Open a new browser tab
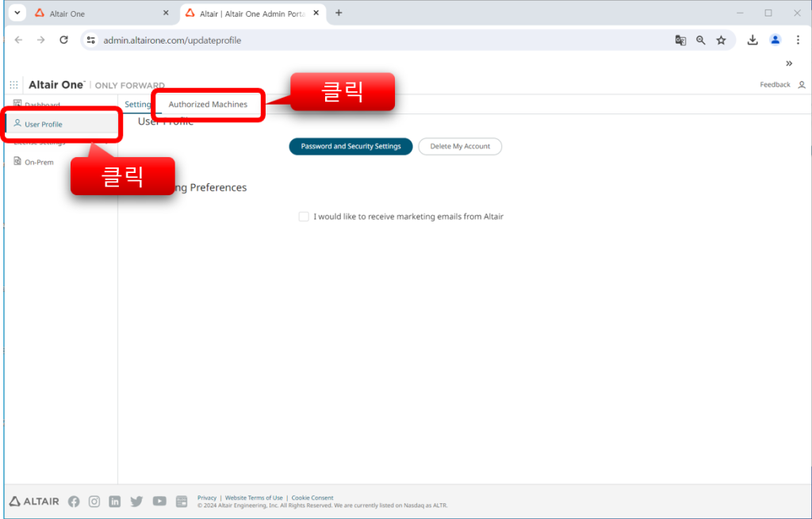This screenshot has height=519, width=812. click(339, 13)
